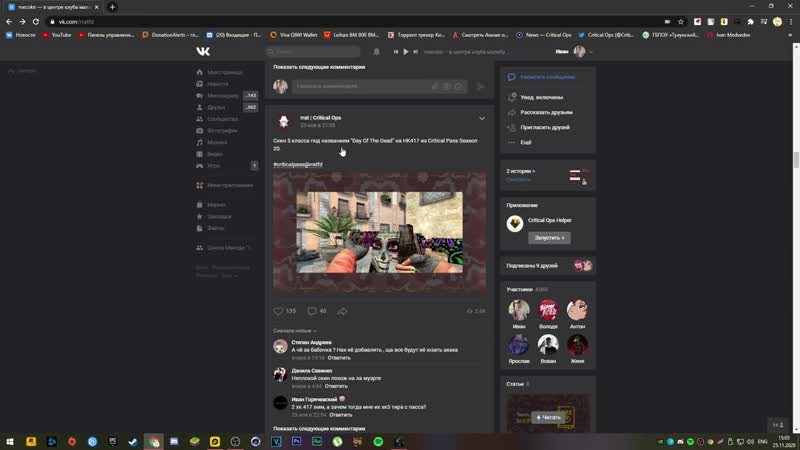Open Photoshop from the taskbar

[x=296, y=441]
